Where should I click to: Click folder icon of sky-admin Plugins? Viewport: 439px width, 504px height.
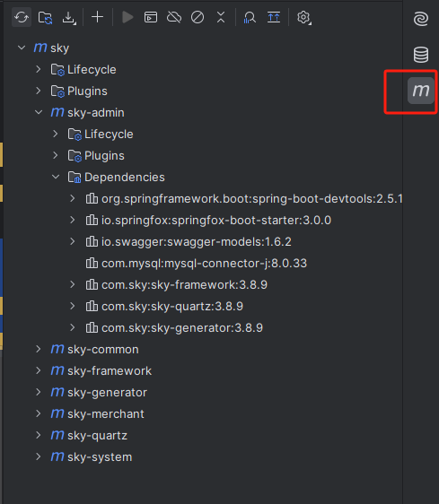[x=75, y=156]
